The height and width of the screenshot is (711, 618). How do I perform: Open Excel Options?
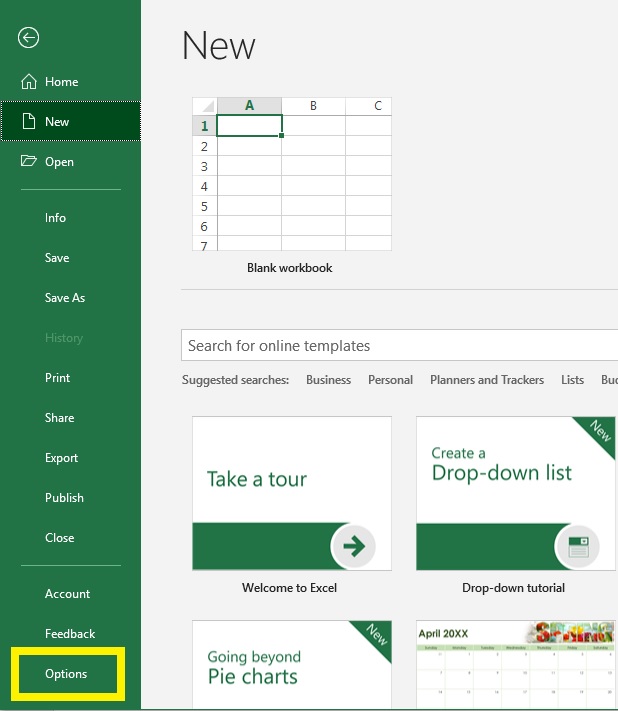(x=66, y=674)
